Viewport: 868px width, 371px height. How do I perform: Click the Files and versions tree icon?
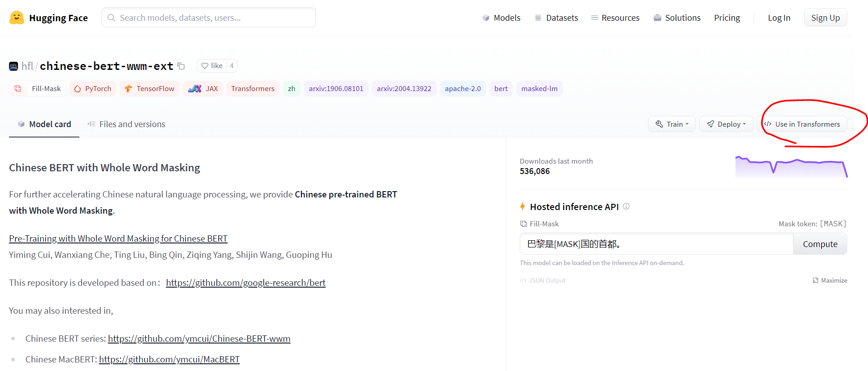[91, 124]
